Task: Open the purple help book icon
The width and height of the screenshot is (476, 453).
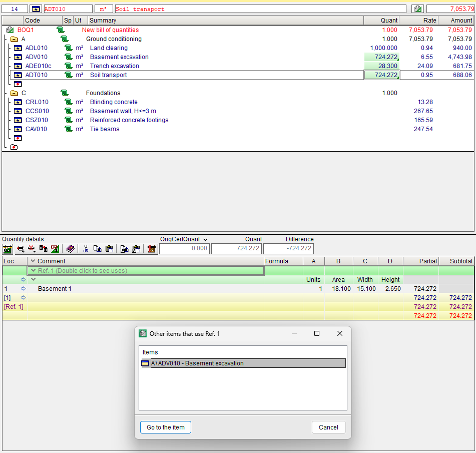Action: (71, 249)
